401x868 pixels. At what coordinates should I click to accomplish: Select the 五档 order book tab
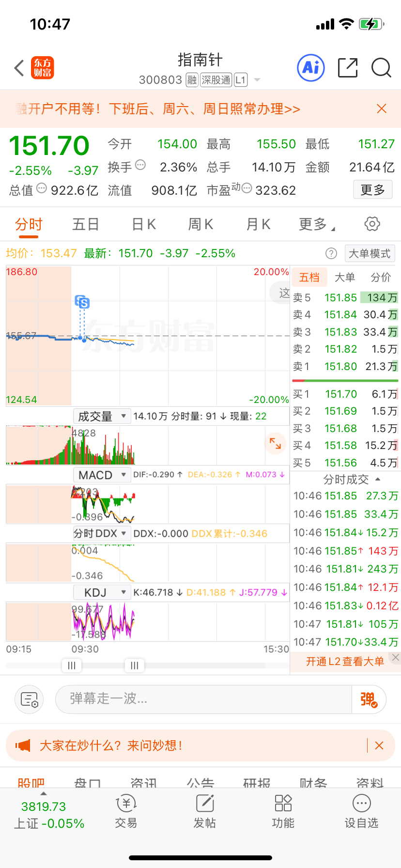tap(309, 278)
